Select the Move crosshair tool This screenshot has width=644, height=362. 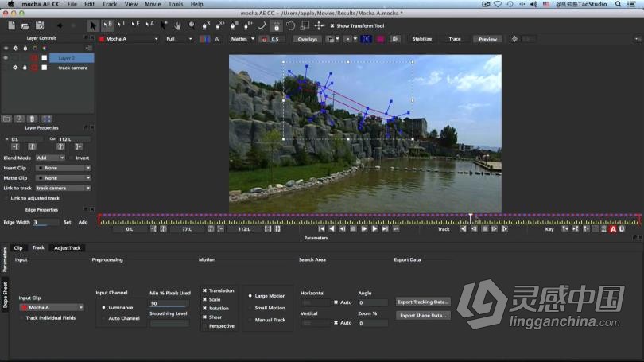319,26
